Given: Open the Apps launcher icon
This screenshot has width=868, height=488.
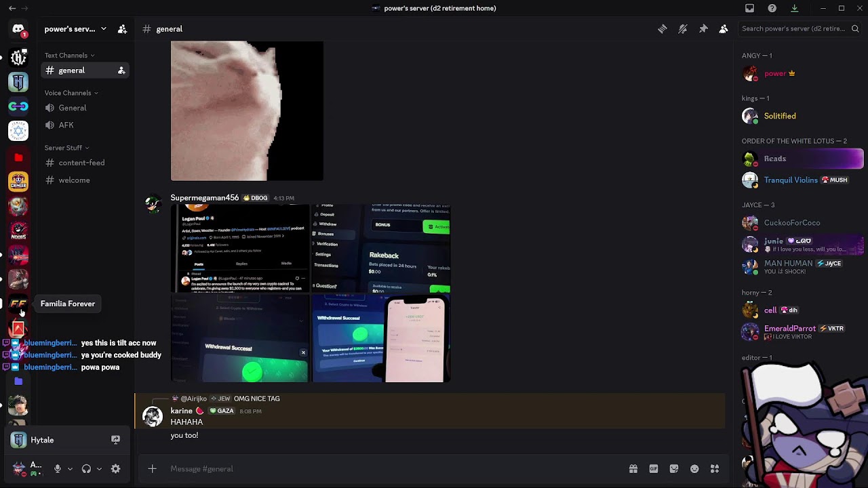Looking at the screenshot, I should [x=715, y=468].
